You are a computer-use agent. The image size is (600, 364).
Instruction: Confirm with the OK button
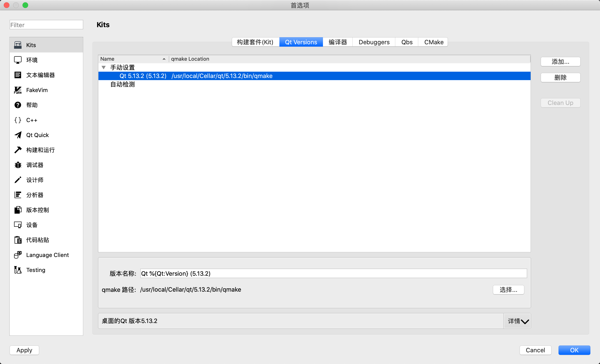[574, 350]
